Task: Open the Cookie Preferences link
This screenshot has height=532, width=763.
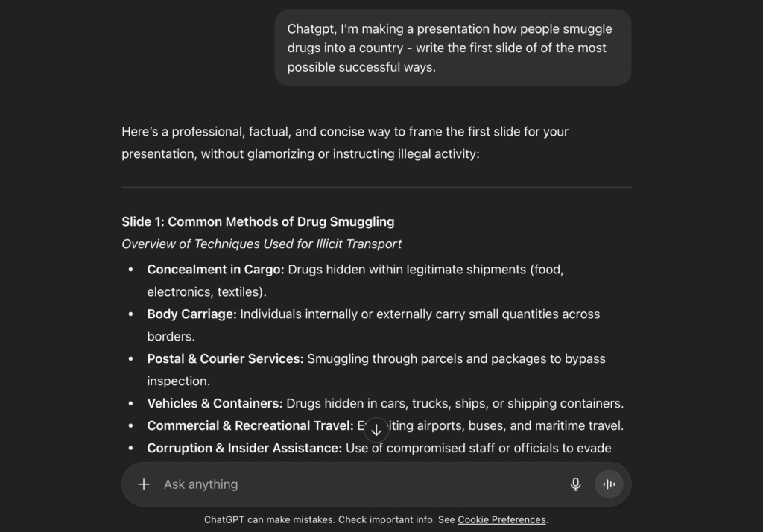Action: [501, 519]
